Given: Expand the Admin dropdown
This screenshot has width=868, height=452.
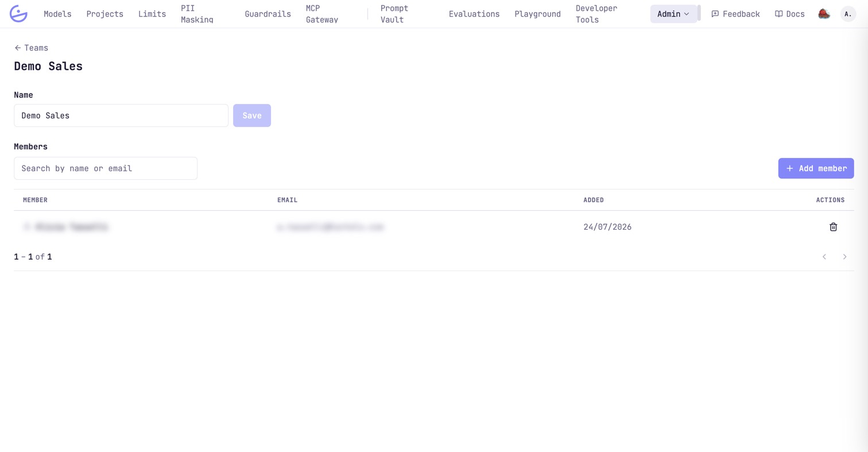Looking at the screenshot, I should [x=673, y=14].
